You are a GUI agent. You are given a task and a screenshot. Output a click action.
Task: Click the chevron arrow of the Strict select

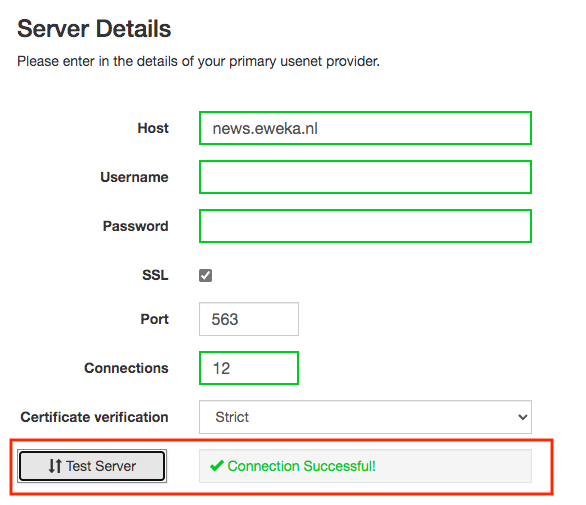[522, 417]
